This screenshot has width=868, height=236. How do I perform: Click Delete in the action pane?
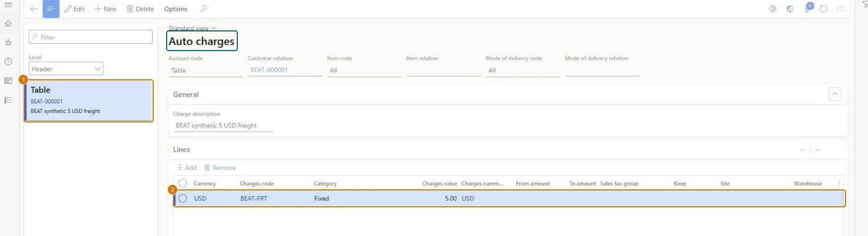(140, 9)
